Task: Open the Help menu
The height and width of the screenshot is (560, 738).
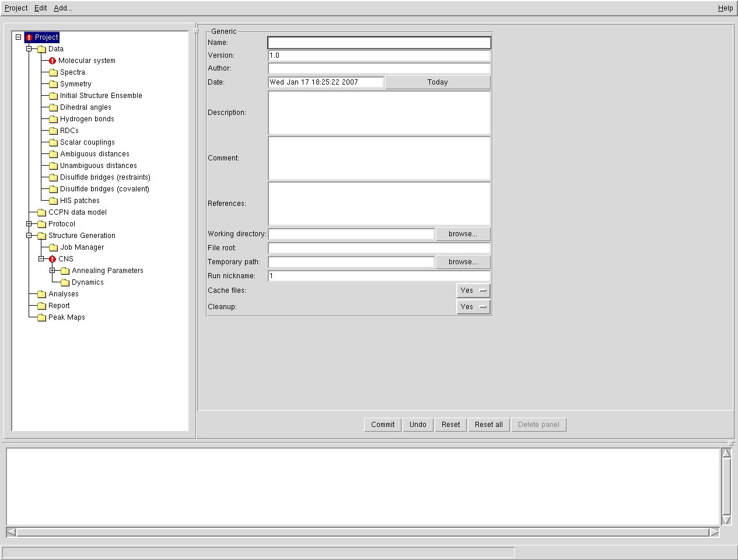Action: [x=725, y=8]
